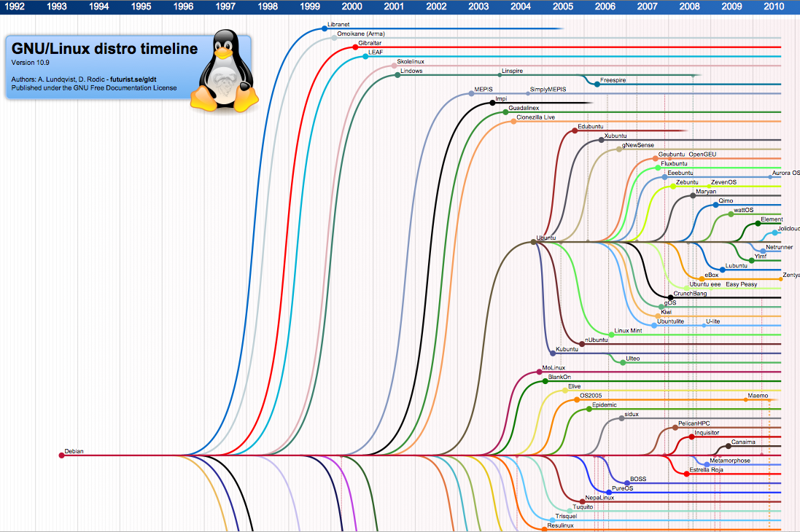Select the BOSS node
Image resolution: width=800 pixels, height=532 pixels.
click(627, 483)
